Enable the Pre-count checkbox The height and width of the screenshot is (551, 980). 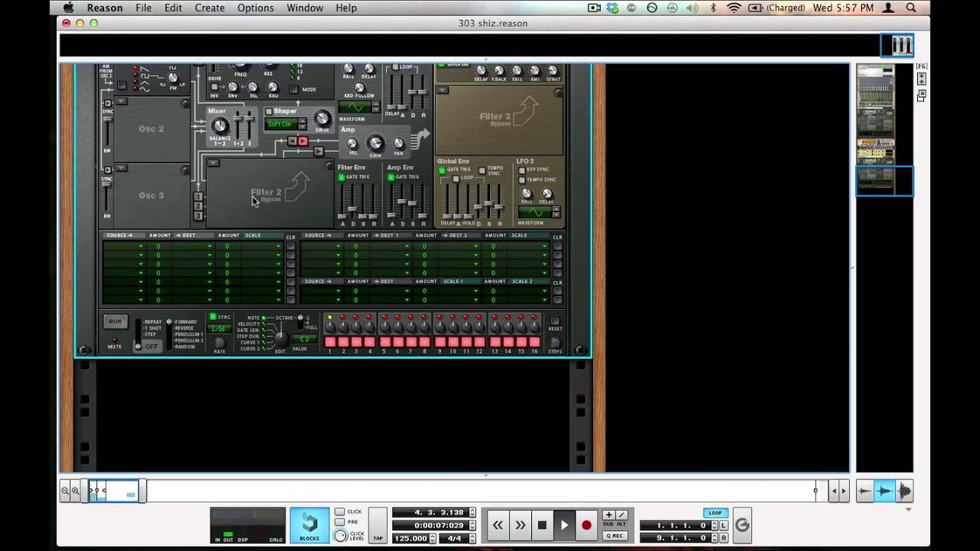click(339, 522)
